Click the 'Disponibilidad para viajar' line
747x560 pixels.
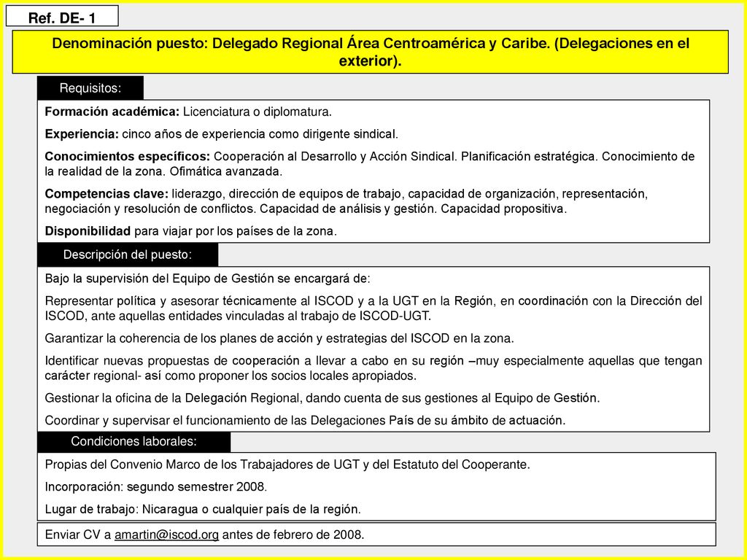[190, 231]
